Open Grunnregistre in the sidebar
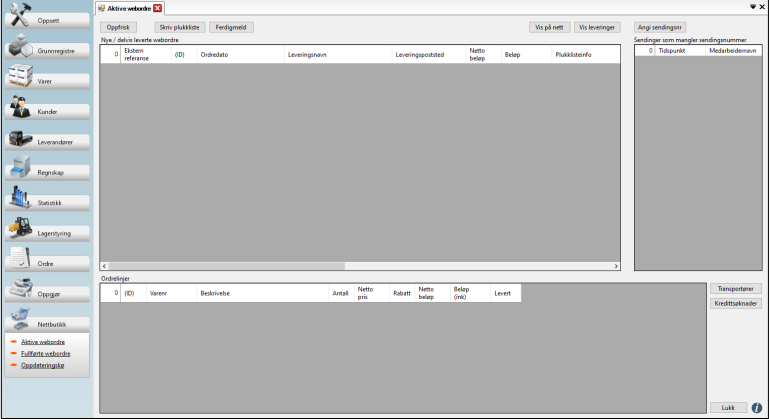Viewport: 770px width, 419px height. (x=46, y=49)
